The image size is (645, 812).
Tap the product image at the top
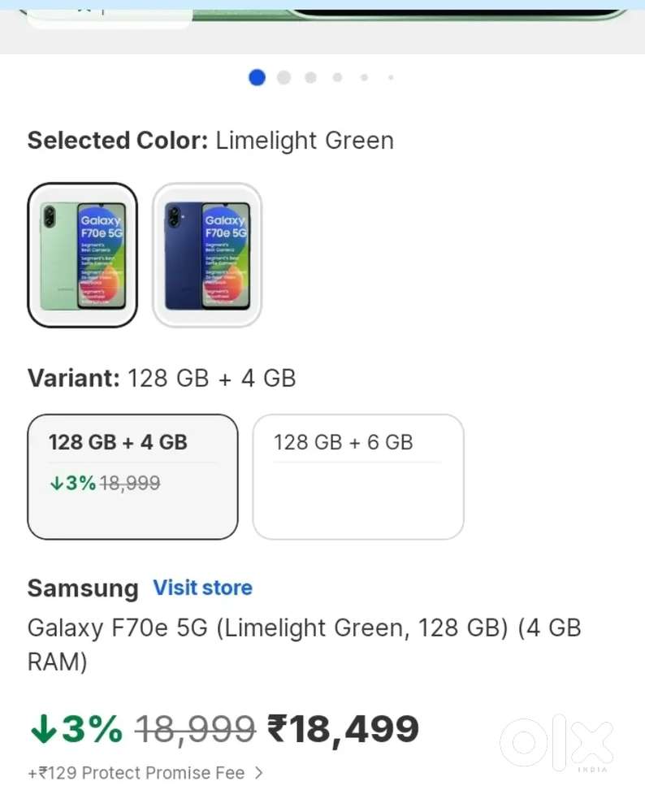pyautogui.click(x=322, y=26)
